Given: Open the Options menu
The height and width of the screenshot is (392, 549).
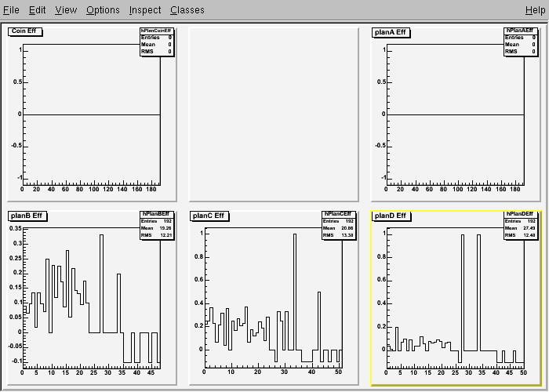Looking at the screenshot, I should pos(103,9).
